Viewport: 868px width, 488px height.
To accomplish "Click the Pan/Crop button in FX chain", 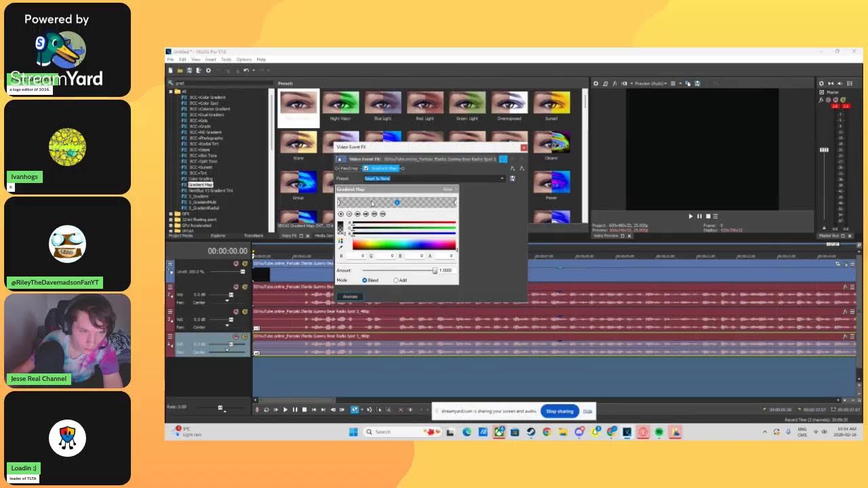I will tap(349, 168).
